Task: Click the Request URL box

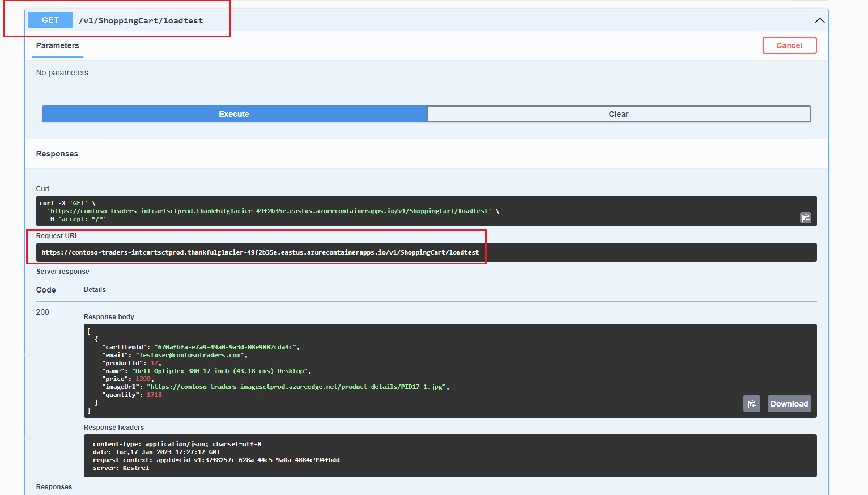Action: pyautogui.click(x=426, y=252)
